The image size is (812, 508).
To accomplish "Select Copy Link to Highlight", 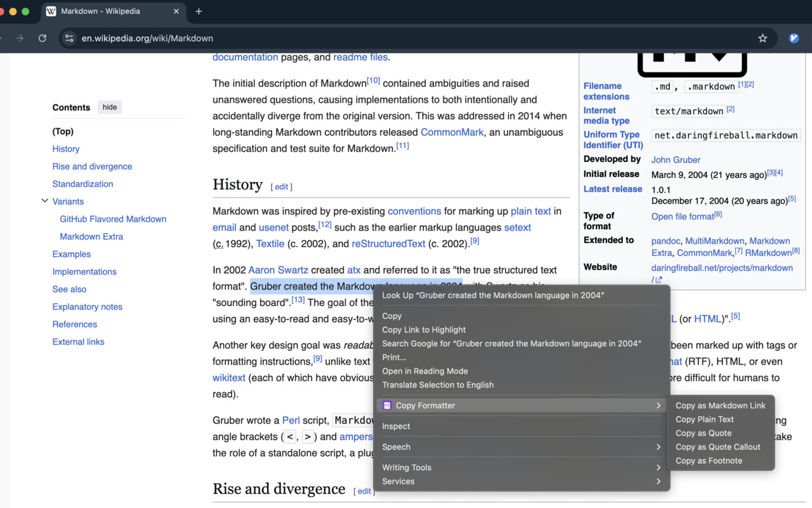I will (x=521, y=330).
